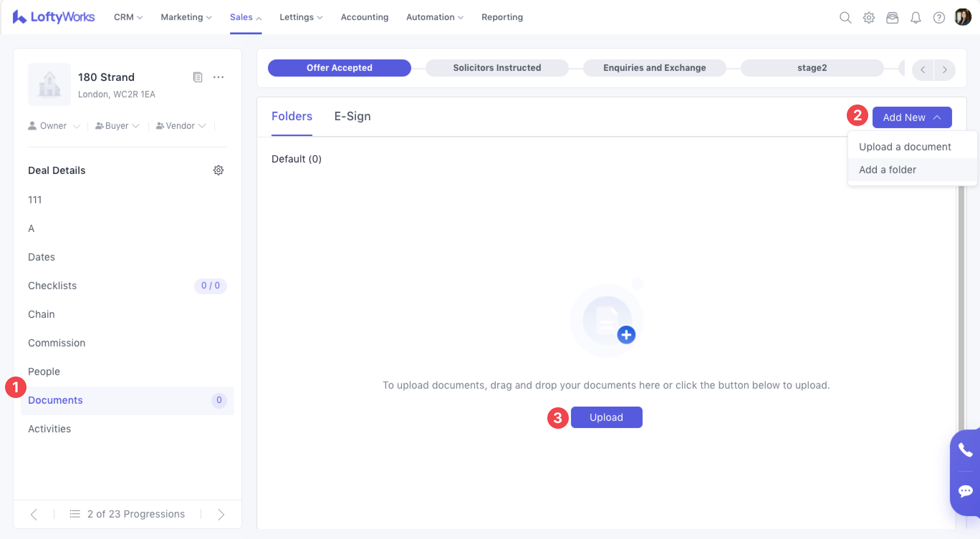Select the Solicitors Instructed stage
Image resolution: width=980 pixels, height=539 pixels.
pos(496,68)
